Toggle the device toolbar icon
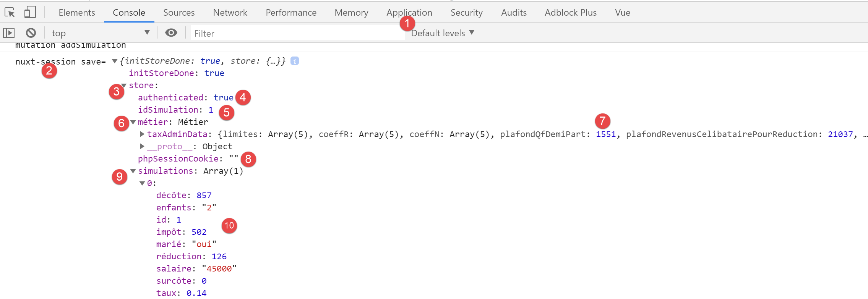868x299 pixels. click(30, 13)
